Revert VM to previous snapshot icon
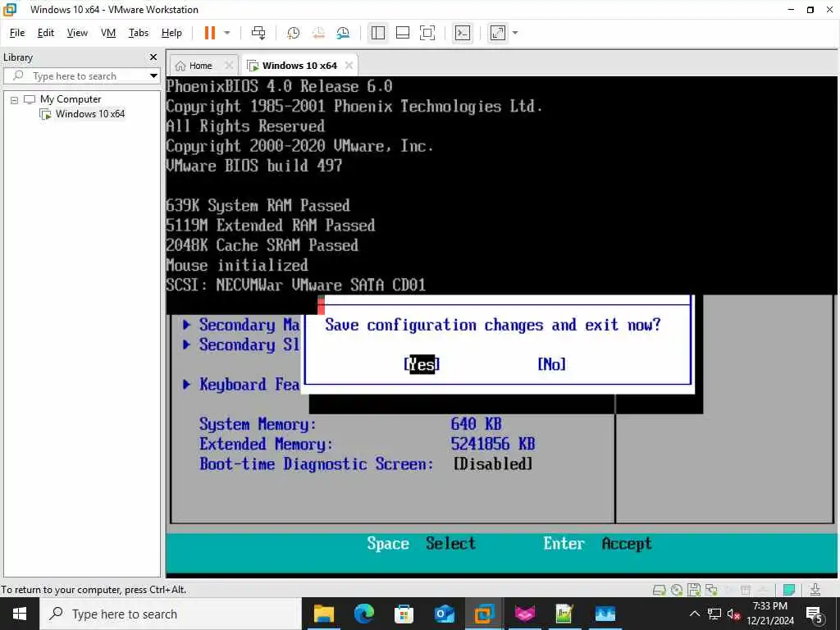840x630 pixels. [x=318, y=33]
